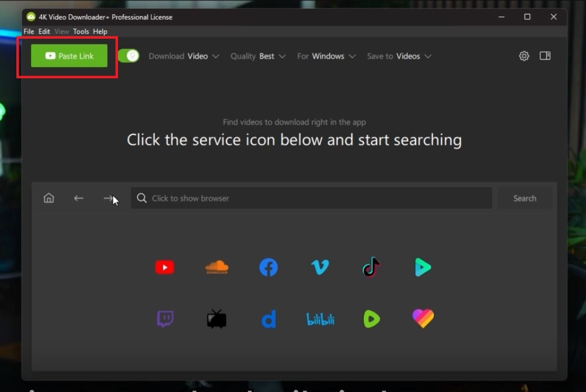
Task: Open the teal play-triangle service icon
Action: pos(423,267)
